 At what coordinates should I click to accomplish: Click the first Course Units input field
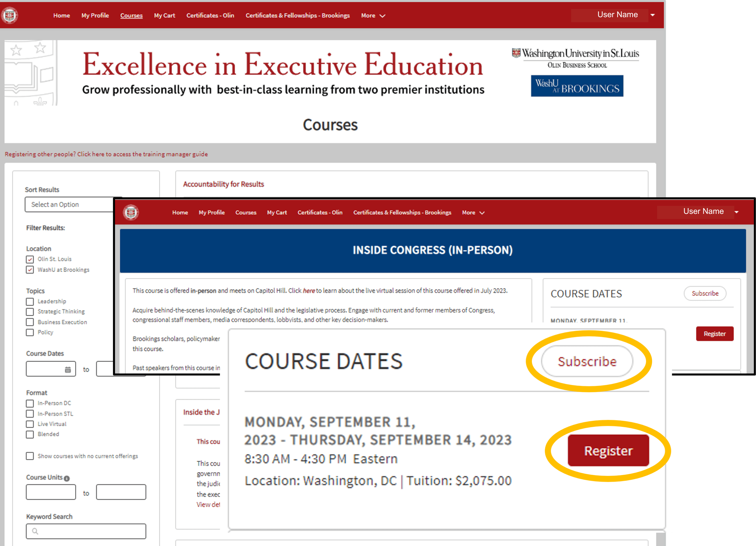(x=51, y=492)
